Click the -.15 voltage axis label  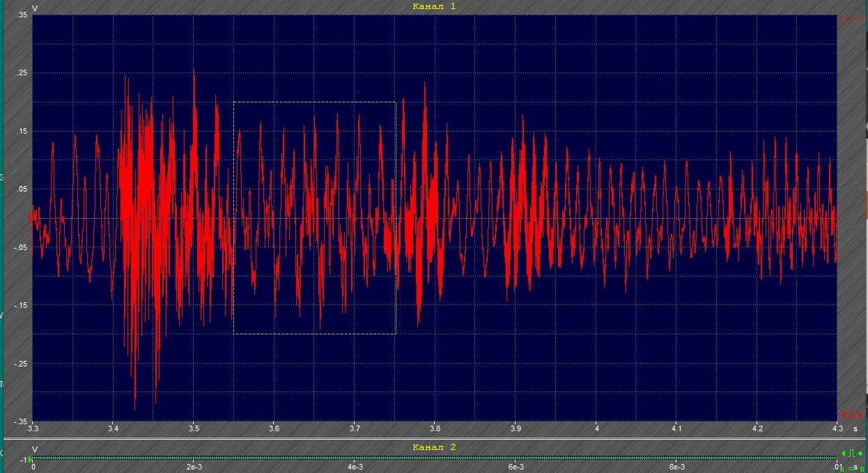pos(20,306)
